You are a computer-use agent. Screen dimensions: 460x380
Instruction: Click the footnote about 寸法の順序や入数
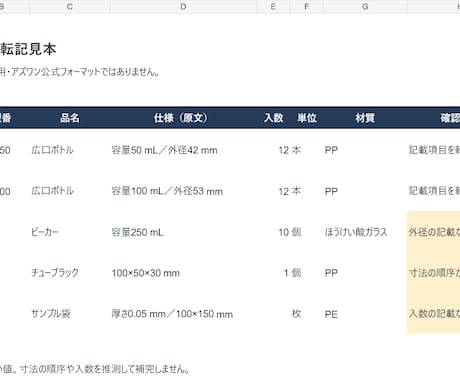click(x=95, y=369)
